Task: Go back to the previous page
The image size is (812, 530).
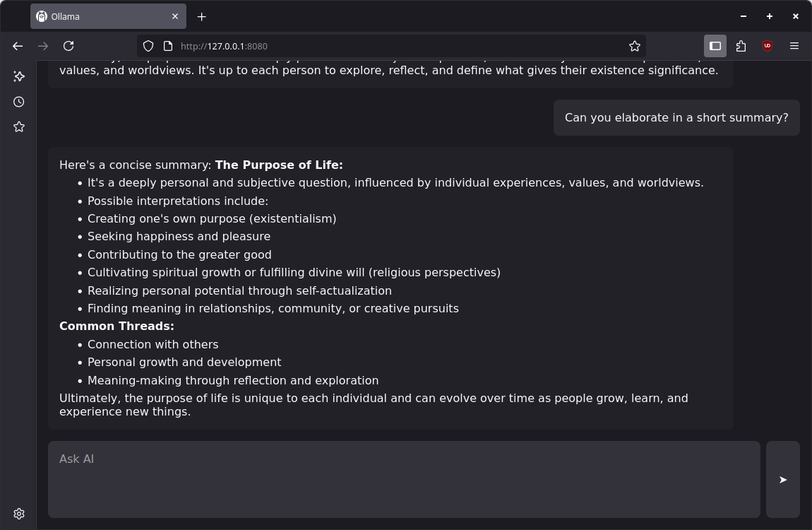Action: click(x=18, y=46)
